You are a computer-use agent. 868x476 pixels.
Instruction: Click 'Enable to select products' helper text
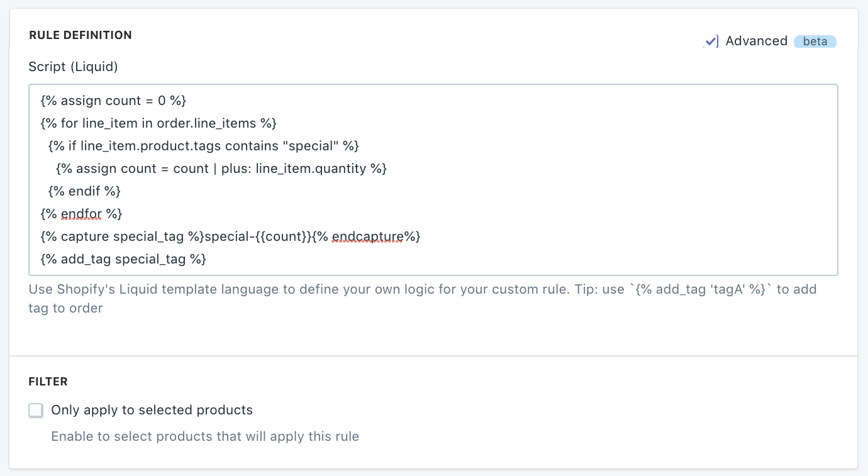tap(205, 436)
